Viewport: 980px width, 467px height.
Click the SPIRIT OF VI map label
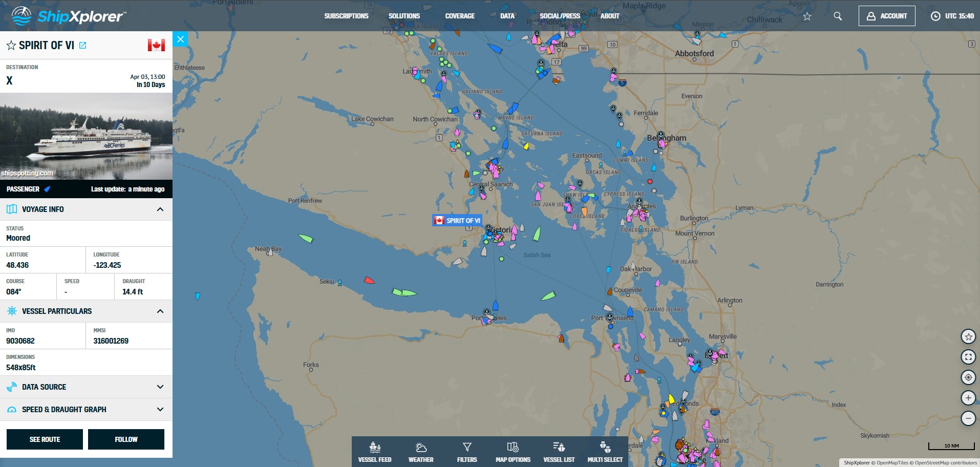pyautogui.click(x=457, y=221)
